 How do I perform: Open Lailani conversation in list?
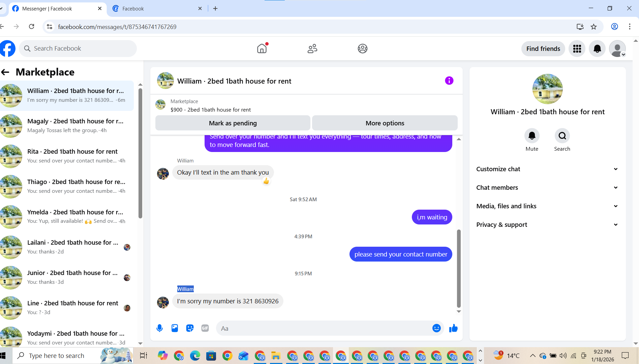click(67, 247)
